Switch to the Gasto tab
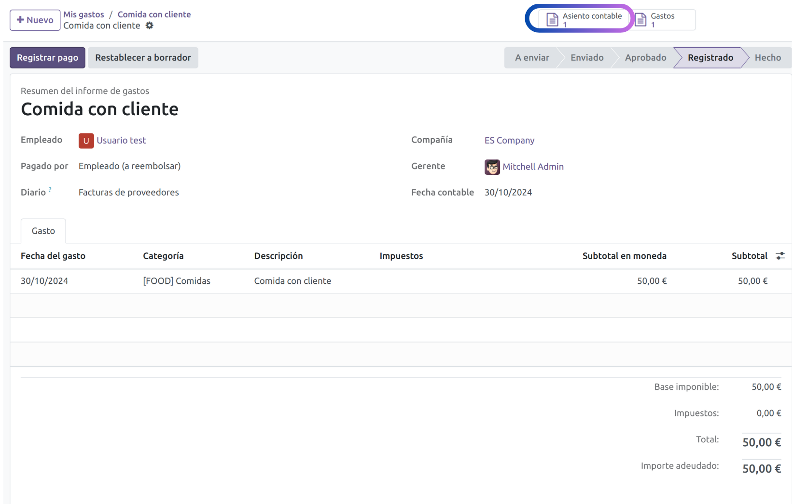Screen dimensions: 794x504 click(43, 231)
